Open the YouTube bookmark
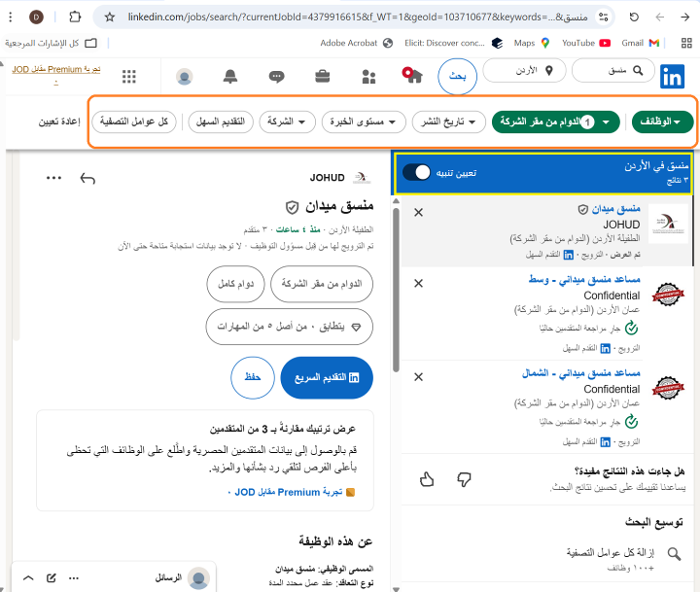 point(585,43)
